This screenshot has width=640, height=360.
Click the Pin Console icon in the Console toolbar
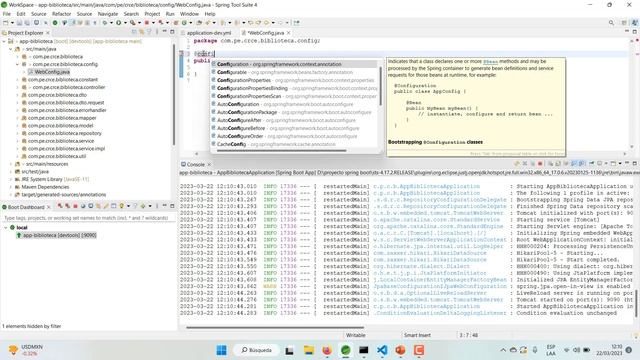point(591,164)
